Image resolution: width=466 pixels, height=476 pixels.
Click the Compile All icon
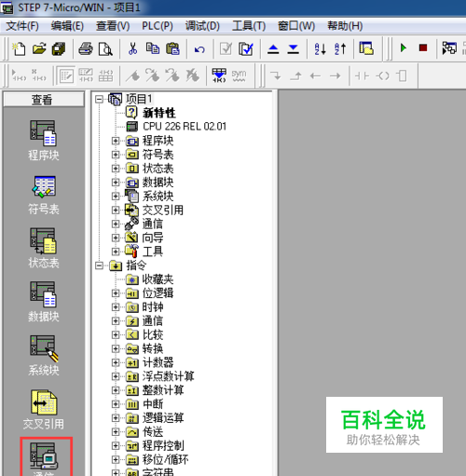246,48
